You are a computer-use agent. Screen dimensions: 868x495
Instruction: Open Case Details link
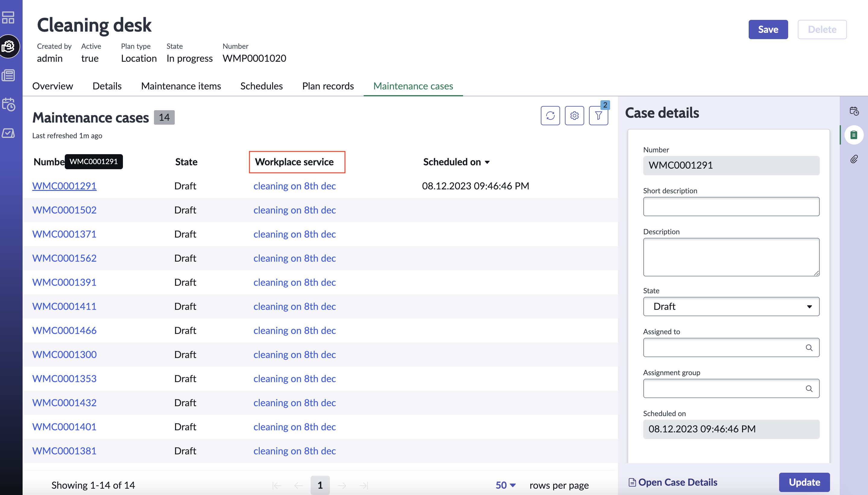(673, 482)
